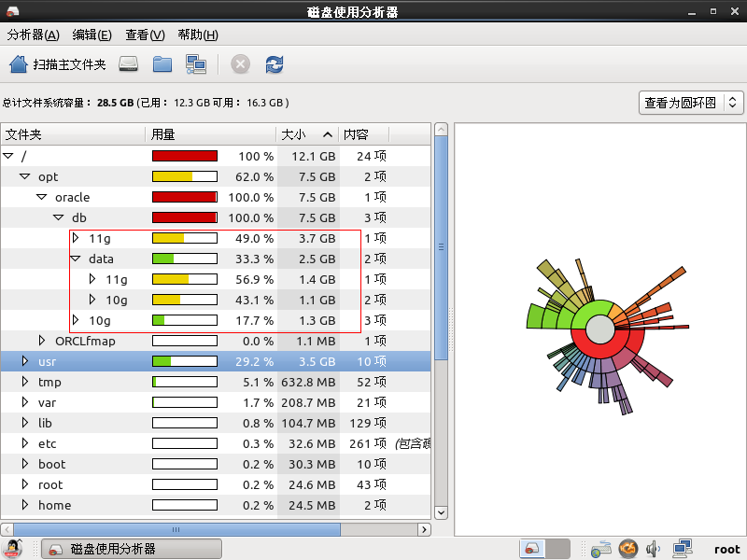Screen dimensions: 747x560
Task: Open the 编辑(E) menu
Action: tap(92, 35)
